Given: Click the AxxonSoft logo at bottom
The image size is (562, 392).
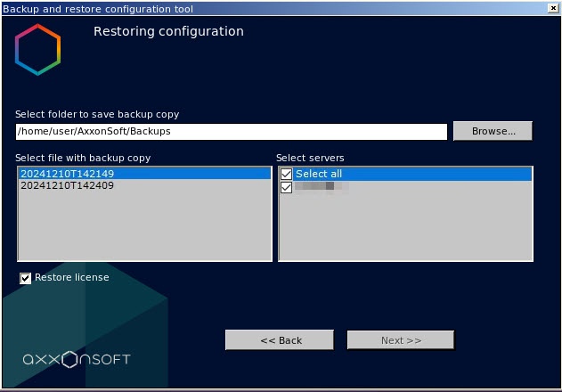Looking at the screenshot, I should pyautogui.click(x=77, y=359).
